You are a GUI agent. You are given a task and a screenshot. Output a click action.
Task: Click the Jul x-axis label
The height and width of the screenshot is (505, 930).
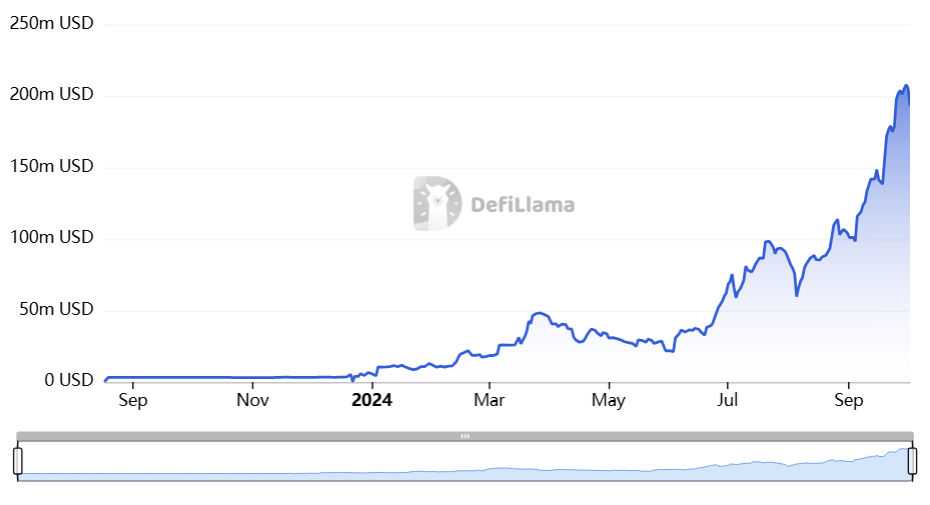(727, 400)
